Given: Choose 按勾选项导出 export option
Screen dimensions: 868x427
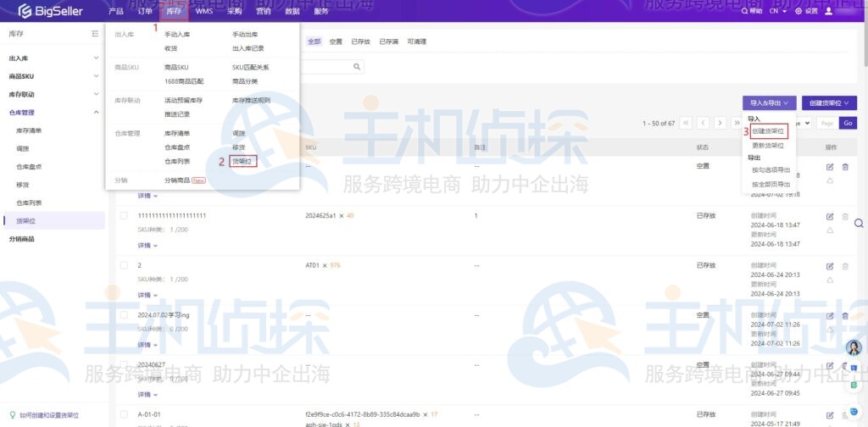Looking at the screenshot, I should 771,170.
